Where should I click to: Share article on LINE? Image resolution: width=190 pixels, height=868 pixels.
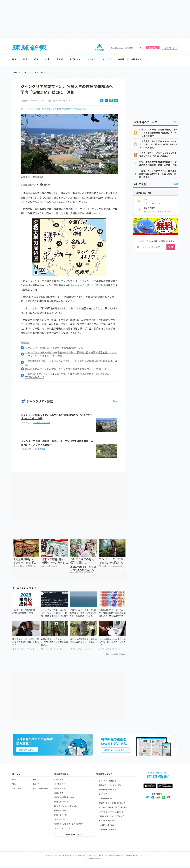(x=111, y=100)
